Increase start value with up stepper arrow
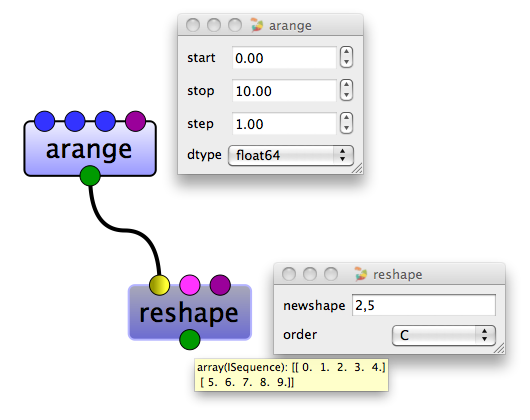The height and width of the screenshot is (420, 530). (346, 52)
